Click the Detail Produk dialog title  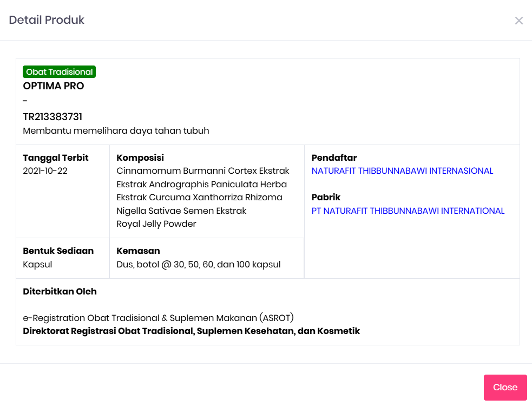click(47, 20)
